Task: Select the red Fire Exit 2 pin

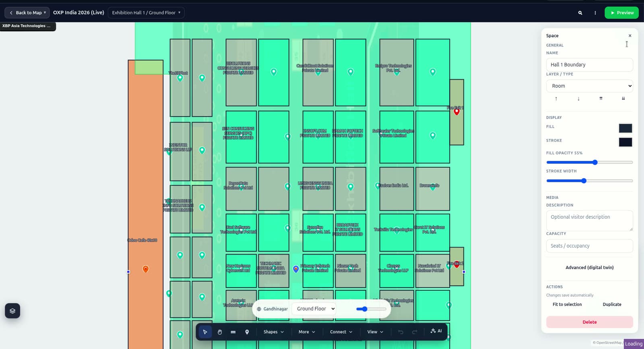Action: pyautogui.click(x=456, y=264)
